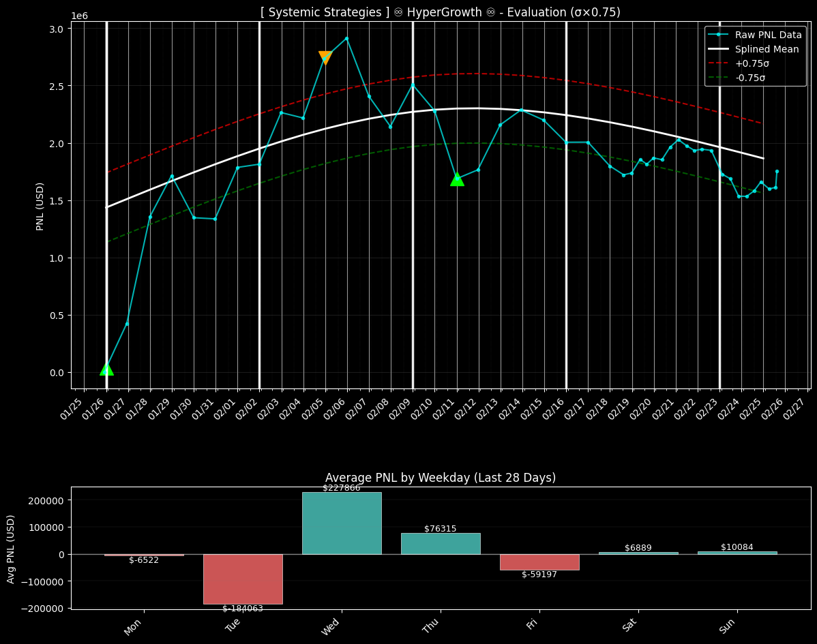This screenshot has height=644, width=817.
Task: Click the Sun weekday axis label
Action: click(x=727, y=626)
